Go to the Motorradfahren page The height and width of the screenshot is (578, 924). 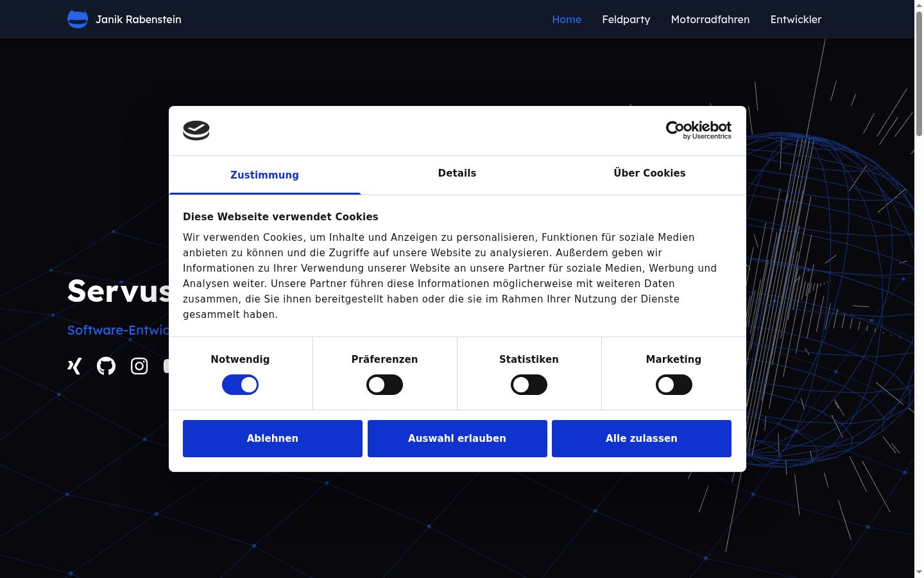pyautogui.click(x=710, y=19)
